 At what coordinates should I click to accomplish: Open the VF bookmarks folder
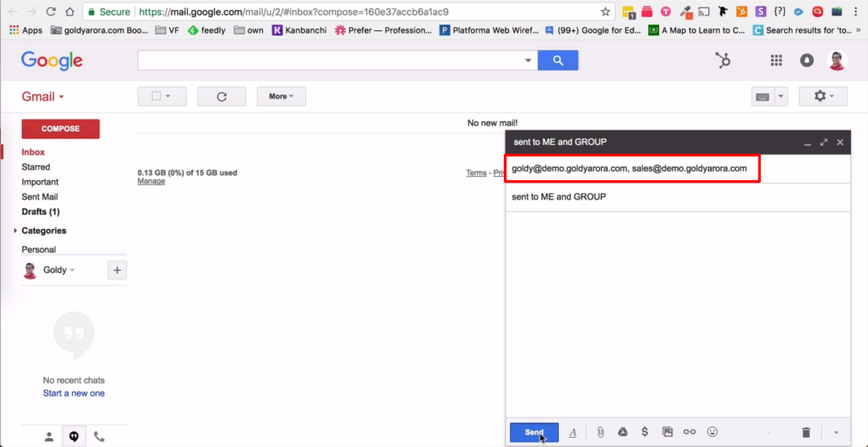[167, 30]
